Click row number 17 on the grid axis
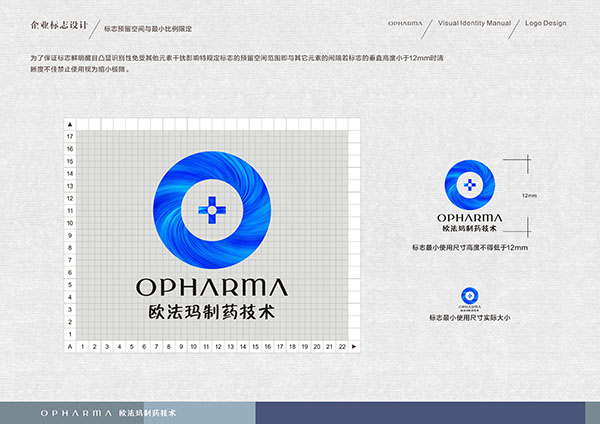This screenshot has width=600, height=424. 70,137
